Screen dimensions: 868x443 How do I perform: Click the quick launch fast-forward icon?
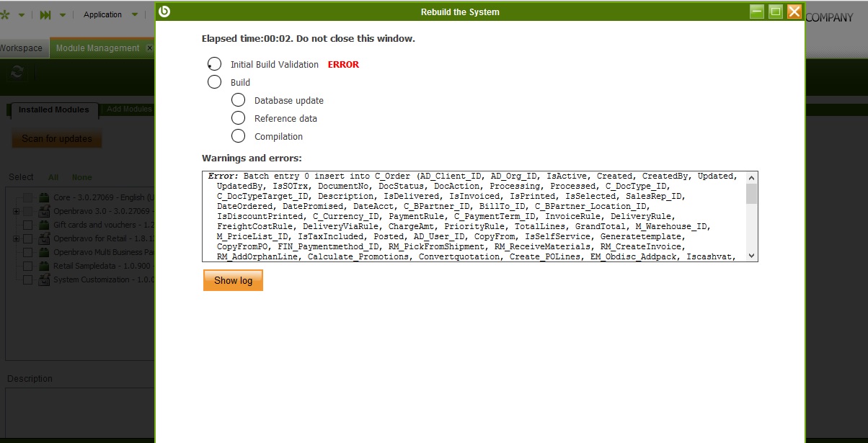coord(45,14)
